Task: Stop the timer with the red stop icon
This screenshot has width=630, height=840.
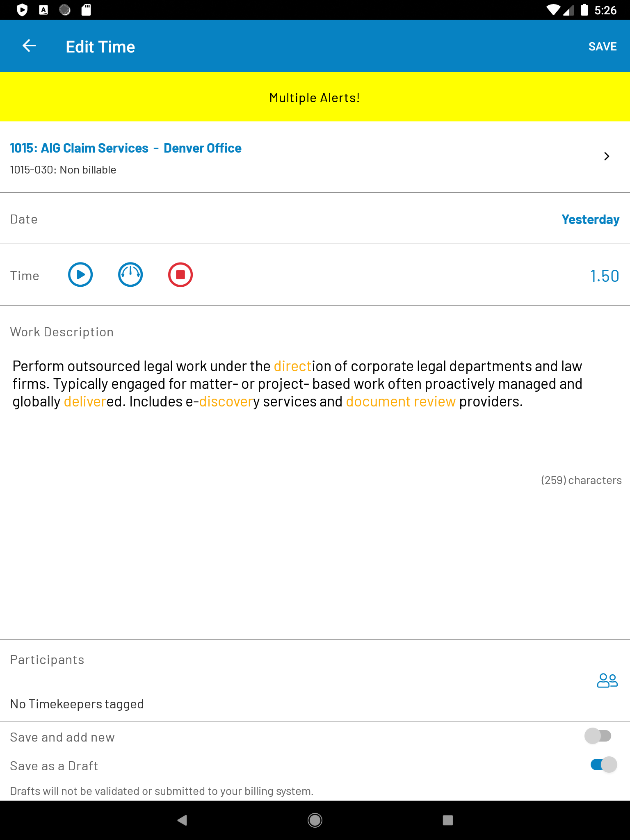Action: click(180, 275)
